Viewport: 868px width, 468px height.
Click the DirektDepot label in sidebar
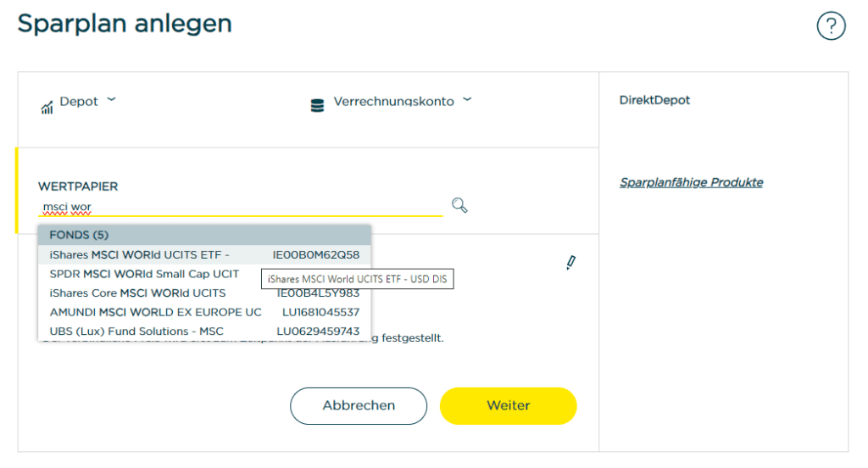click(654, 100)
